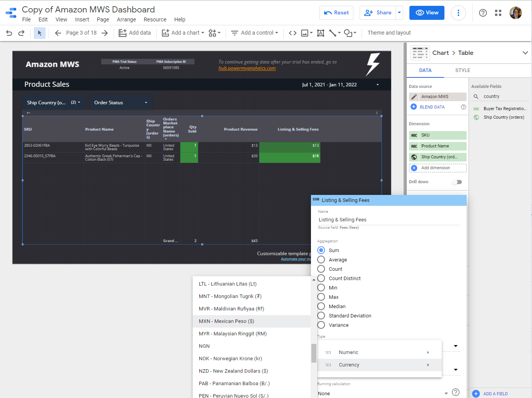Toggle the Drill down switch
532x398 pixels.
coord(457,182)
